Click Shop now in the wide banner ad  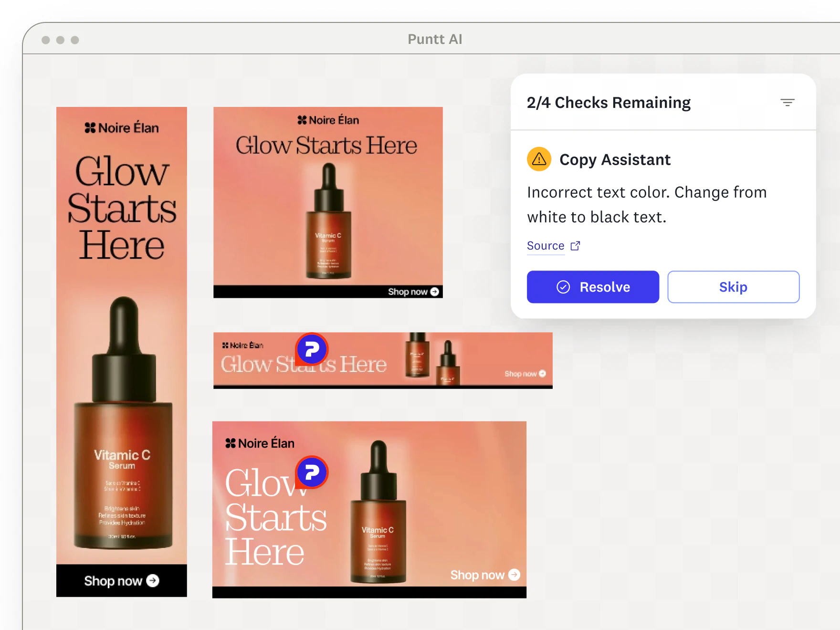525,374
